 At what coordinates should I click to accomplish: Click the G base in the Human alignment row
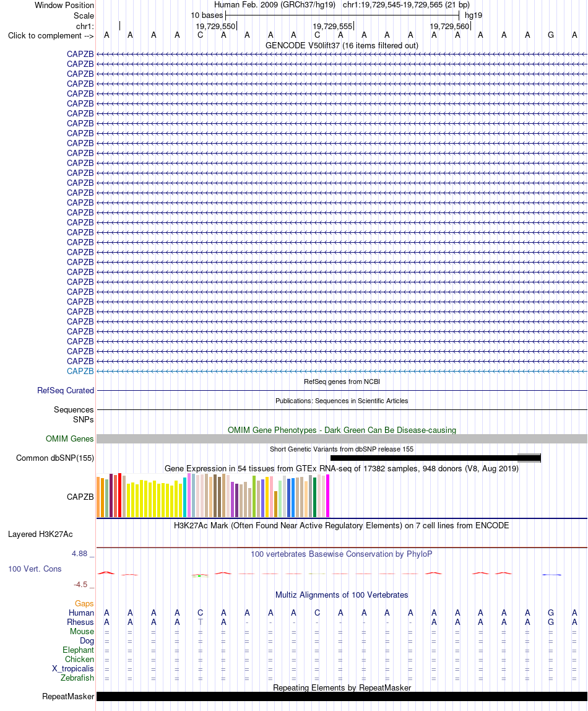pos(551,613)
